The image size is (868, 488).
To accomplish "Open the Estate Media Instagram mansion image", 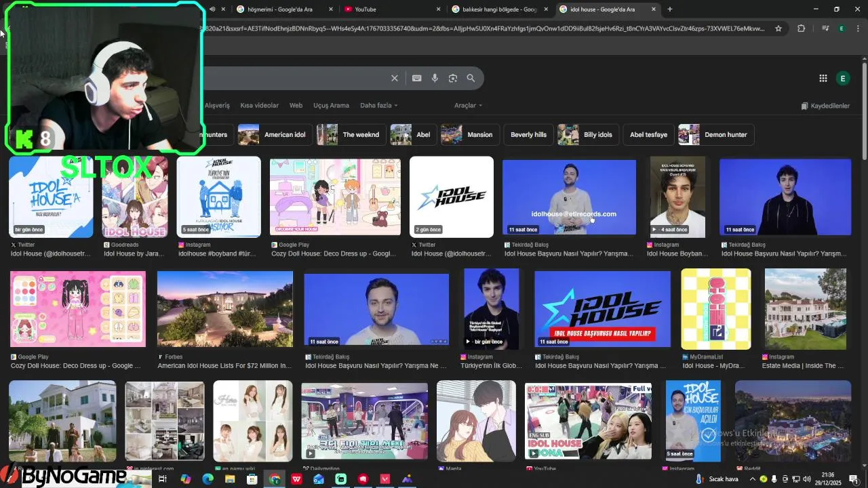I will pyautogui.click(x=806, y=309).
